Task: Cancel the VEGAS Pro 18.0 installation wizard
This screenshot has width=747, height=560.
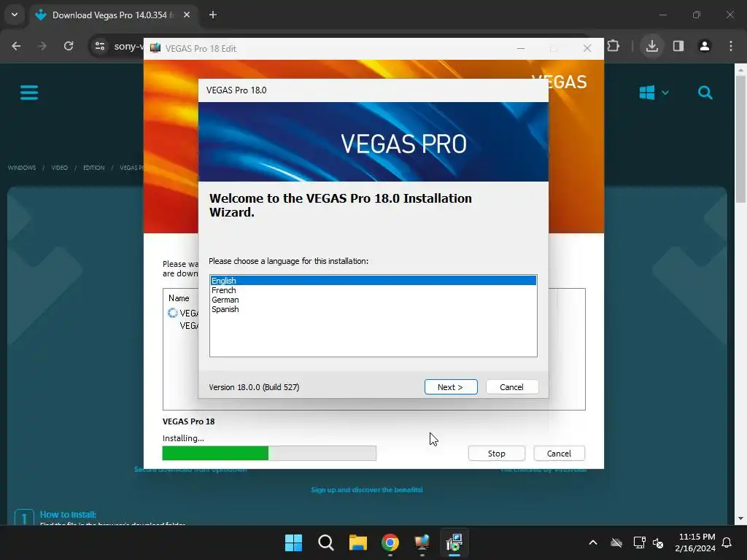Action: coord(511,387)
